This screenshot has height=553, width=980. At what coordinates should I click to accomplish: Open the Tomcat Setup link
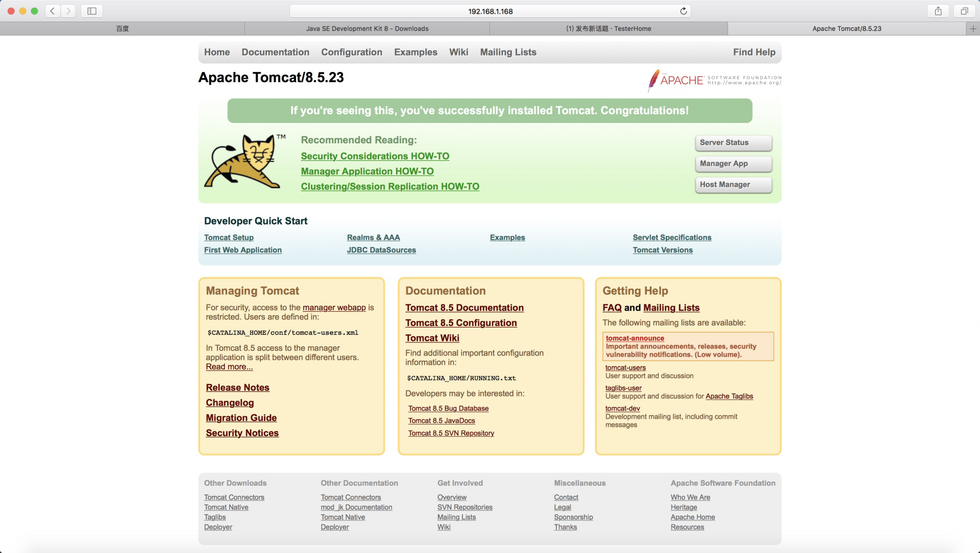(229, 237)
